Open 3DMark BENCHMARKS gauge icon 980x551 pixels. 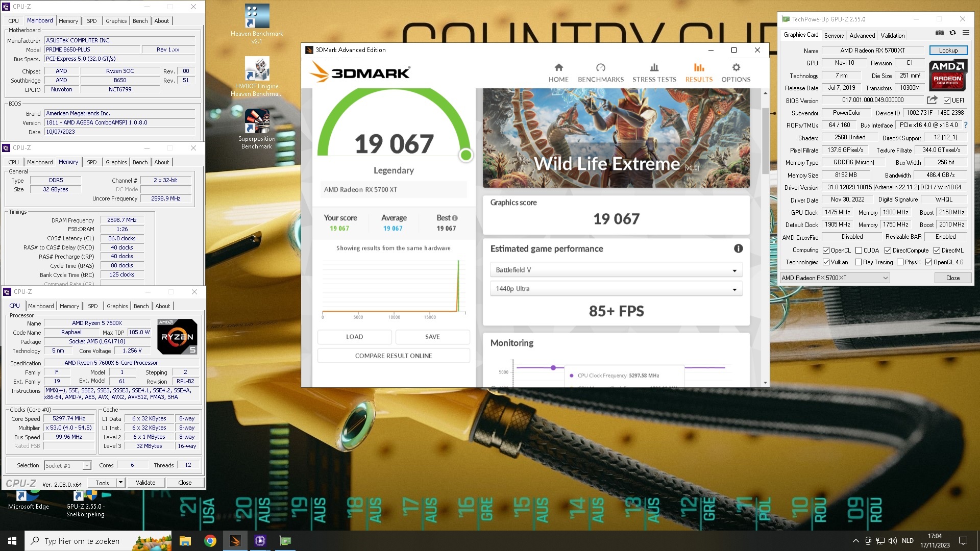click(x=601, y=67)
